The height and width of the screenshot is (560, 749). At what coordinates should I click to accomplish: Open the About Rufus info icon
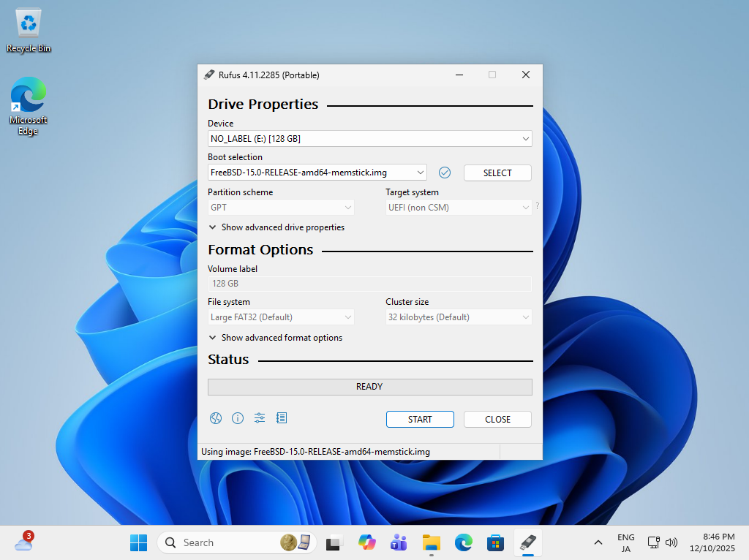tap(237, 417)
